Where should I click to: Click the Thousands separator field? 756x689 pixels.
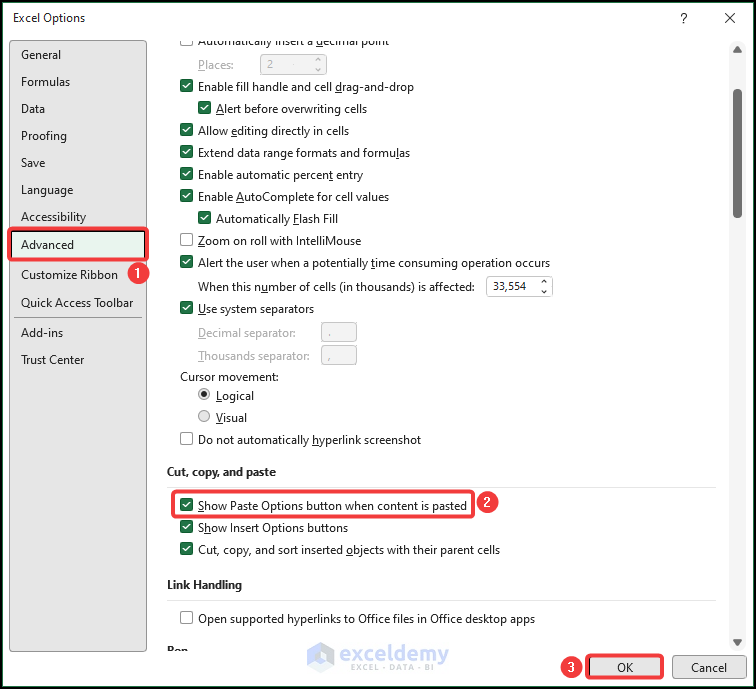point(339,355)
